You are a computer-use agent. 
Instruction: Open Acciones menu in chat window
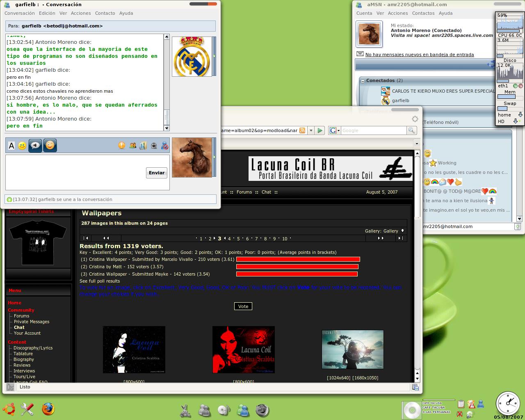(x=81, y=13)
